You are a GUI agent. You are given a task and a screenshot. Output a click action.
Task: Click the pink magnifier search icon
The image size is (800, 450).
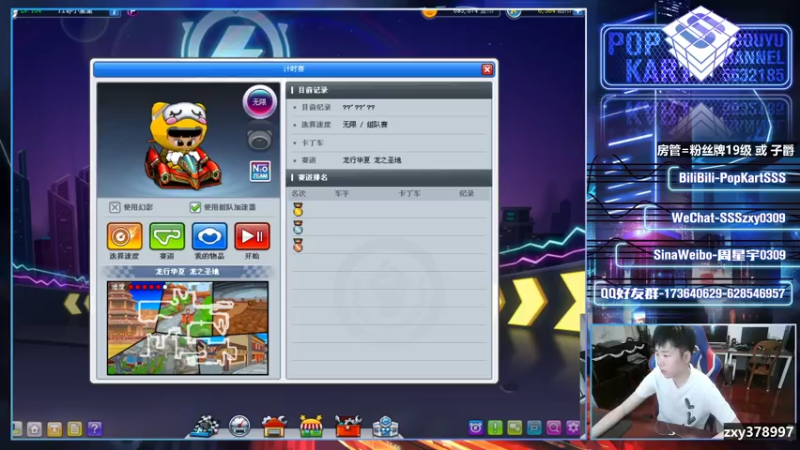point(554,428)
